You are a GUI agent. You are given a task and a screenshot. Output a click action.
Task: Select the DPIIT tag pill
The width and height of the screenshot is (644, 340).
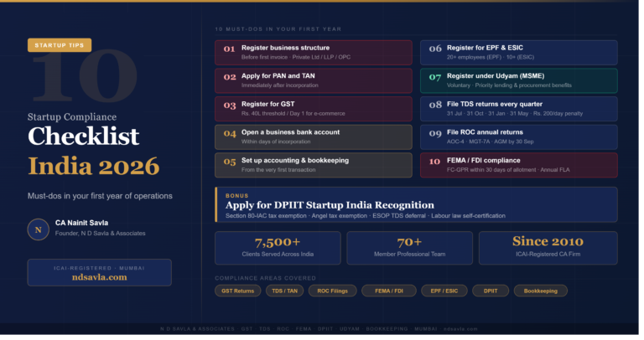tap(491, 291)
